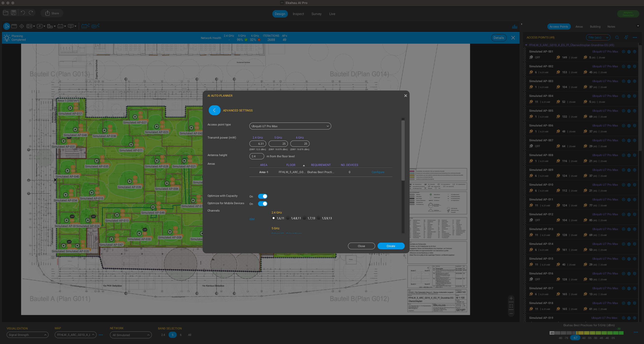Open the sidebar panel options dropdown arrow
Image resolution: width=644 pixels, height=344 pixels.
638,26
